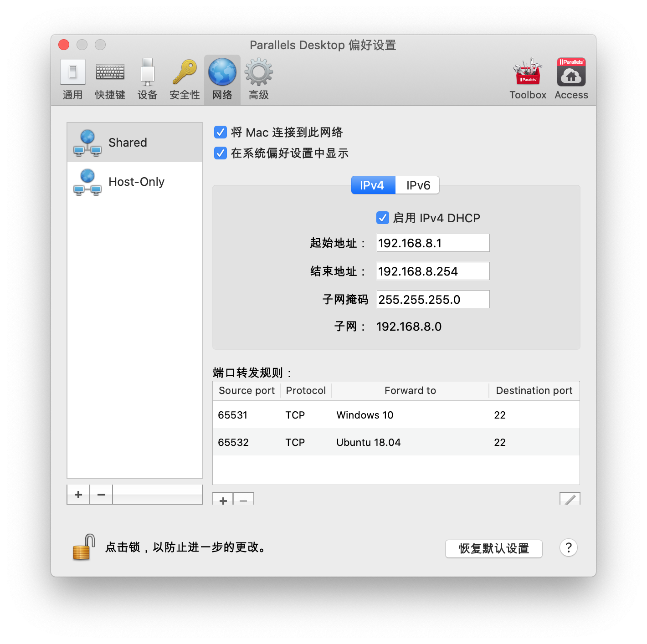Viewport: 647px width, 644px height.
Task: Open the 高级 advanced gear pane
Action: coord(258,80)
